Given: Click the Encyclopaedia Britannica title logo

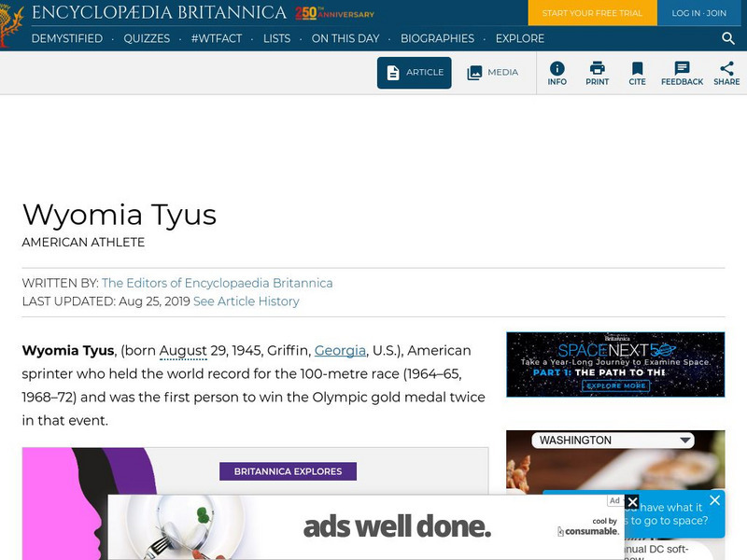Looking at the screenshot, I should pos(159,12).
